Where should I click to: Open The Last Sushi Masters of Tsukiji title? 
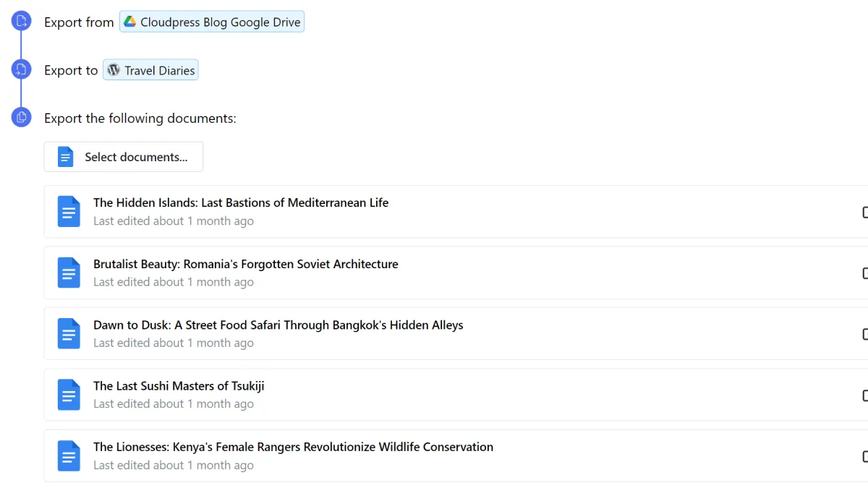pyautogui.click(x=179, y=386)
